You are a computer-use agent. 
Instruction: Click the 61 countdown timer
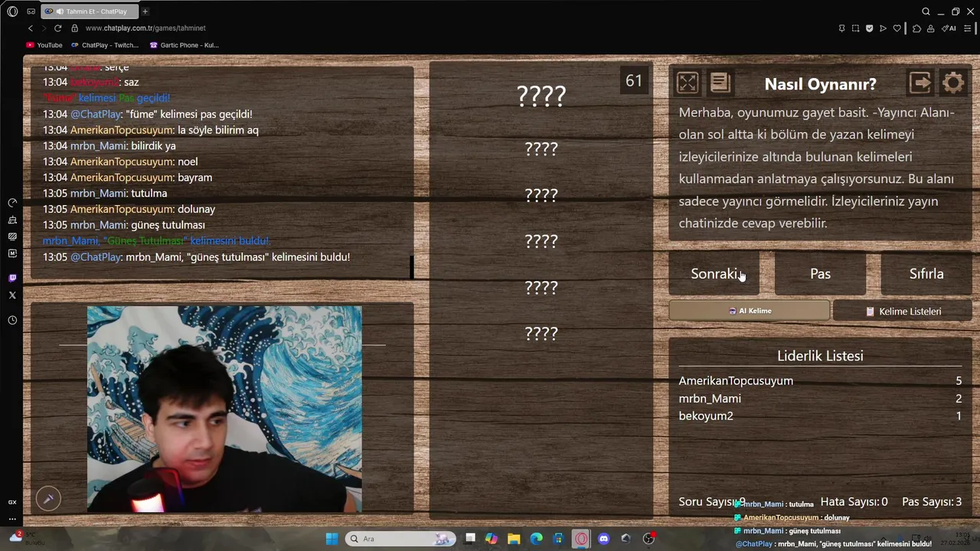[x=634, y=81]
